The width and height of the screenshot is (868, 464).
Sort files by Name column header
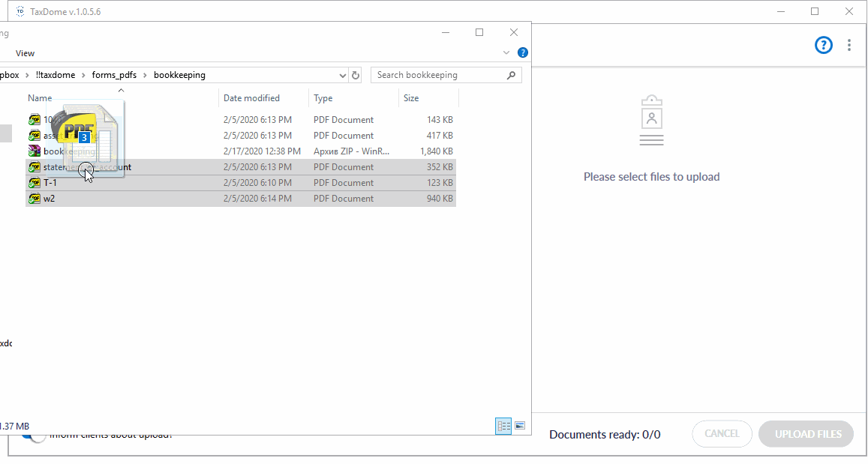(40, 98)
